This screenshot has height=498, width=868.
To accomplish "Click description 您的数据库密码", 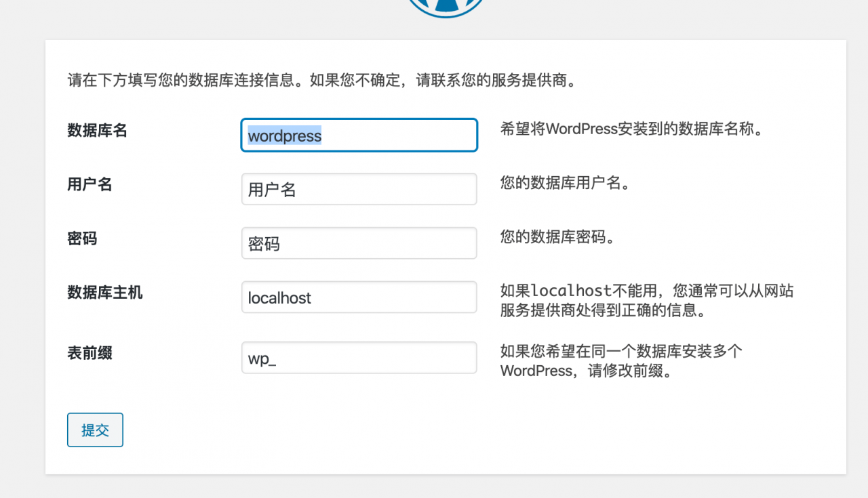I will [558, 237].
